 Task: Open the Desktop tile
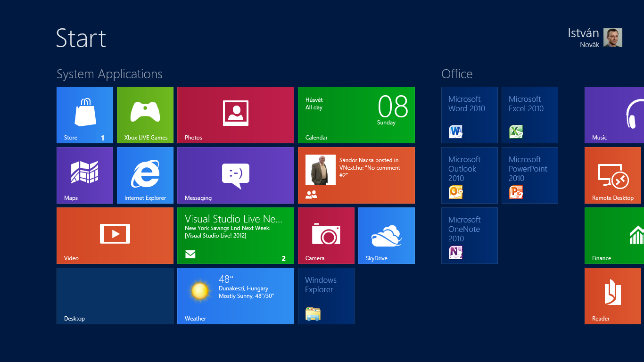115,296
